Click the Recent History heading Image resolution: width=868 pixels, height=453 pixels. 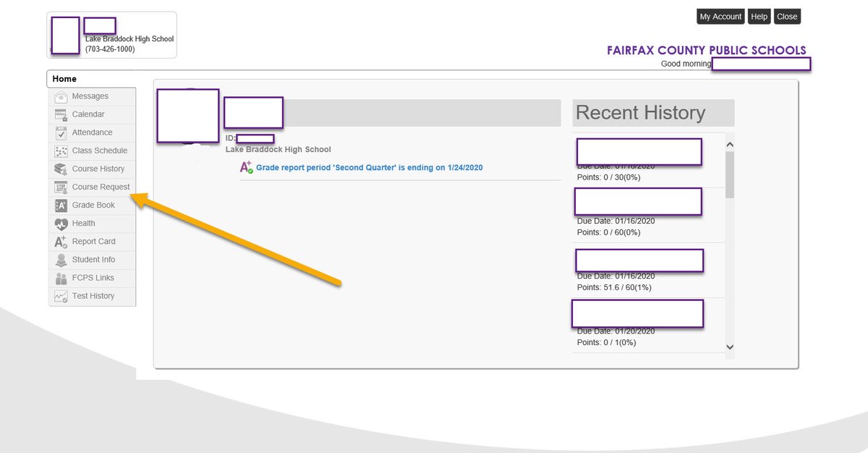coord(640,113)
